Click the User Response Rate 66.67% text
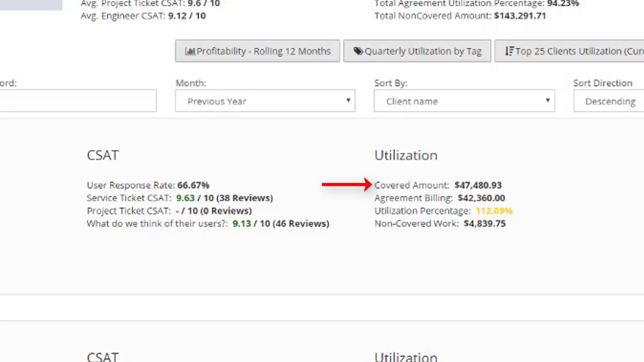Viewport: 644px width, 362px height. point(148,185)
